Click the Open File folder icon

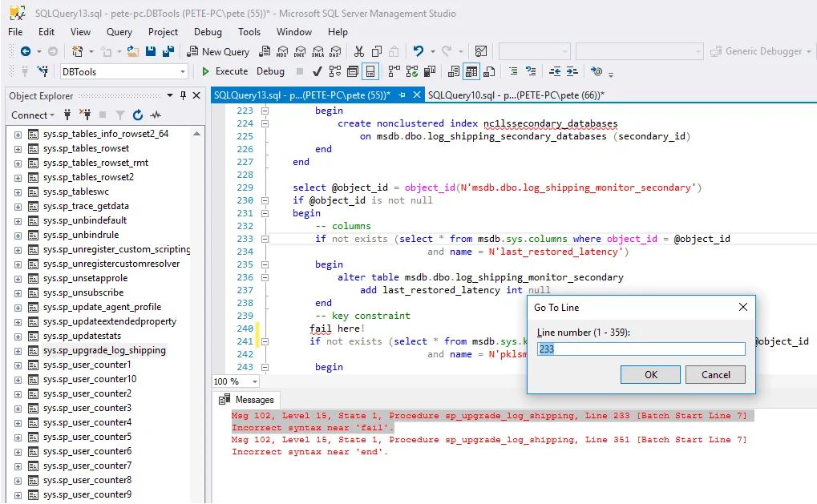click(x=133, y=51)
